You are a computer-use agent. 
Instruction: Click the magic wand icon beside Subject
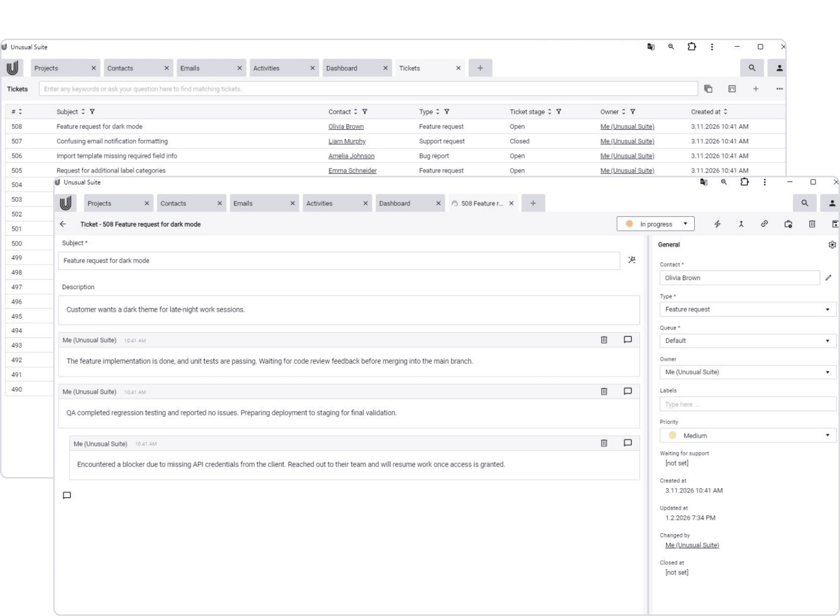coord(632,260)
